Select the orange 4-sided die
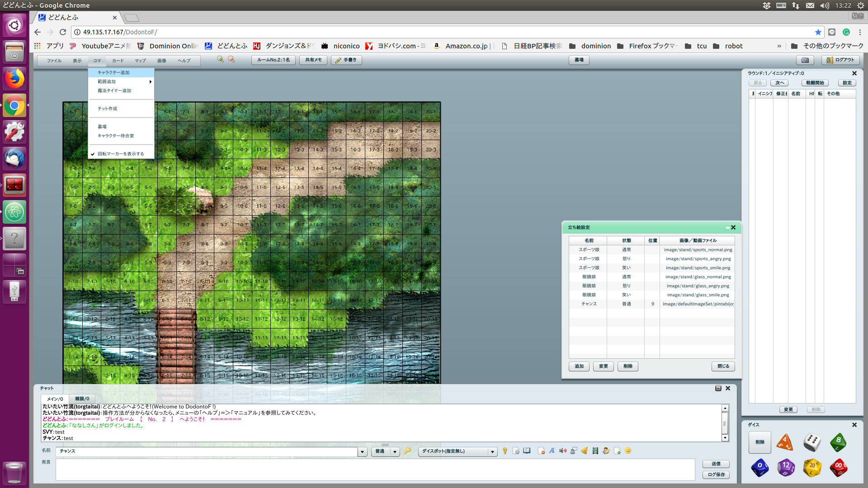The image size is (868, 488). coord(785,442)
